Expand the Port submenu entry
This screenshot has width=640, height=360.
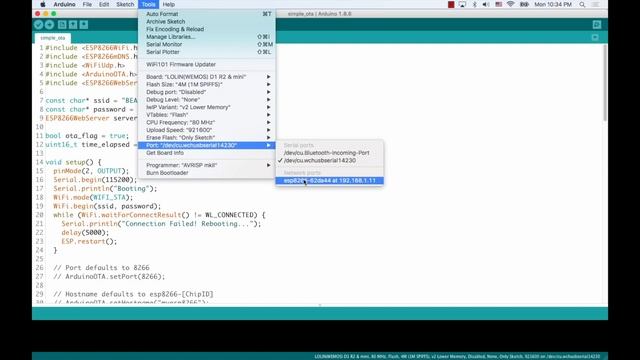(x=207, y=145)
